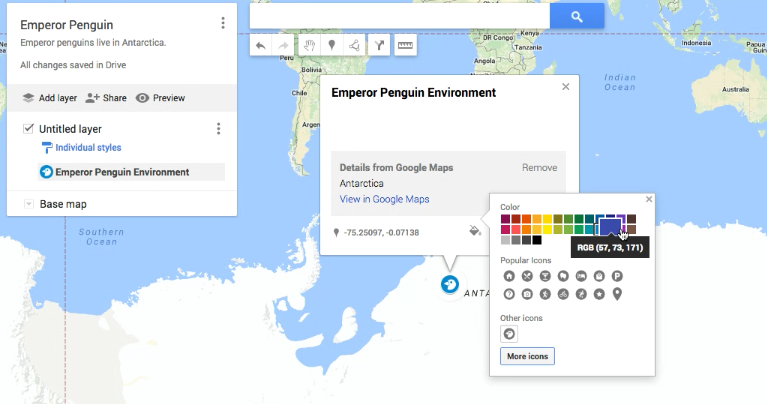
Task: Pick the question mark popular icon
Action: [x=509, y=294]
